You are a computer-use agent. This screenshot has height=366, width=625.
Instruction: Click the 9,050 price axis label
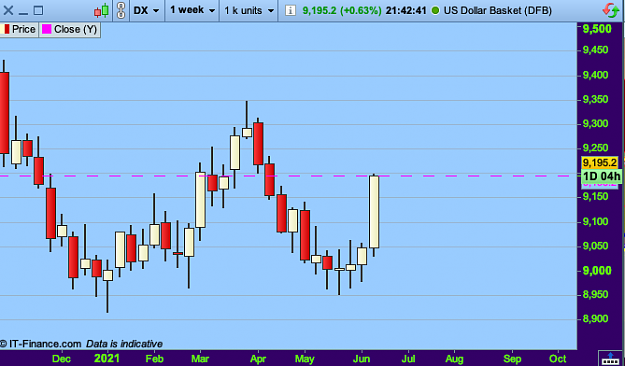[596, 246]
